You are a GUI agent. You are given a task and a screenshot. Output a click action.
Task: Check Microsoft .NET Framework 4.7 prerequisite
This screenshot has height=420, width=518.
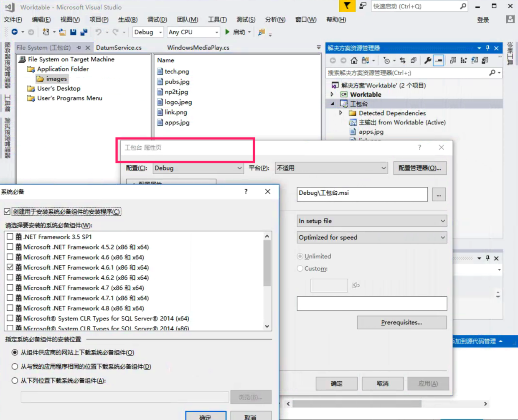[10, 288]
